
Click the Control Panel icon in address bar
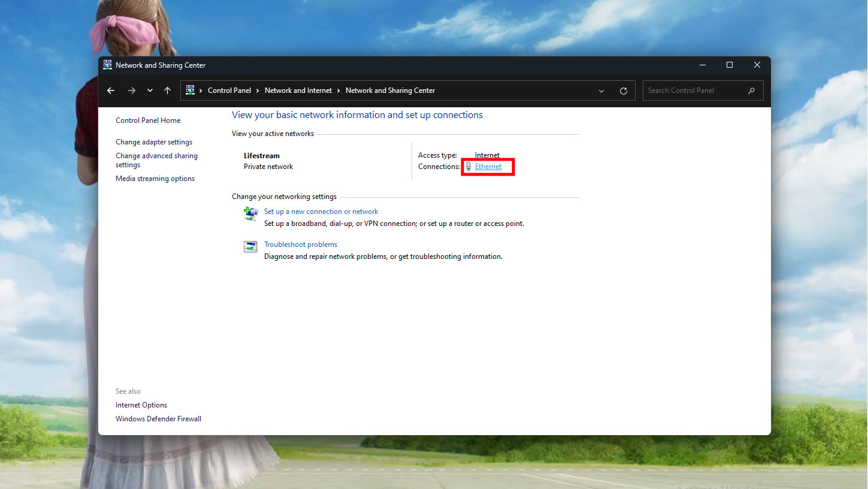tap(190, 90)
